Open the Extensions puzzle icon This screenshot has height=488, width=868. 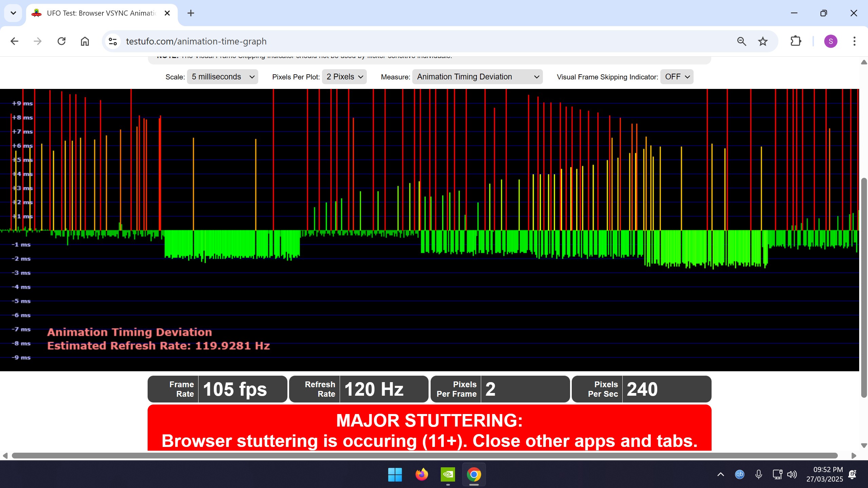[796, 41]
